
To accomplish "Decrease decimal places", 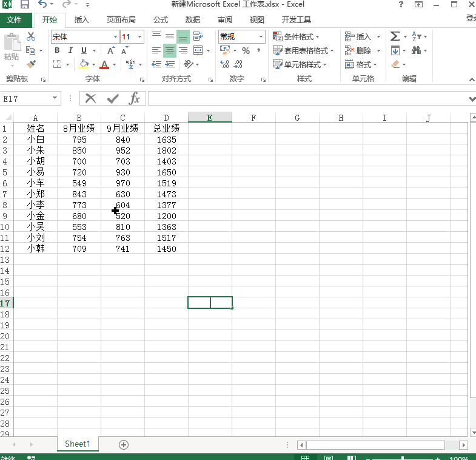I will (x=238, y=64).
